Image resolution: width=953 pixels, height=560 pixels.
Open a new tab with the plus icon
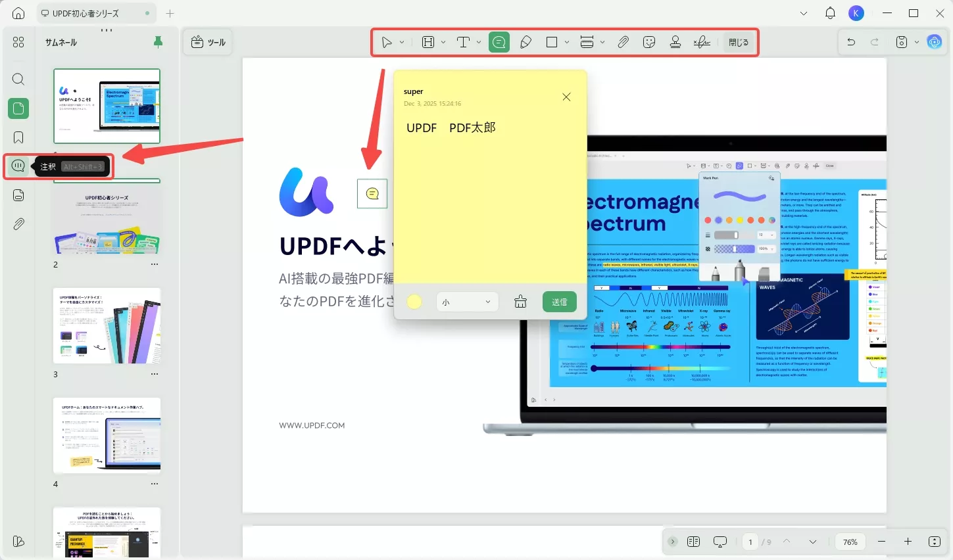pyautogui.click(x=170, y=13)
